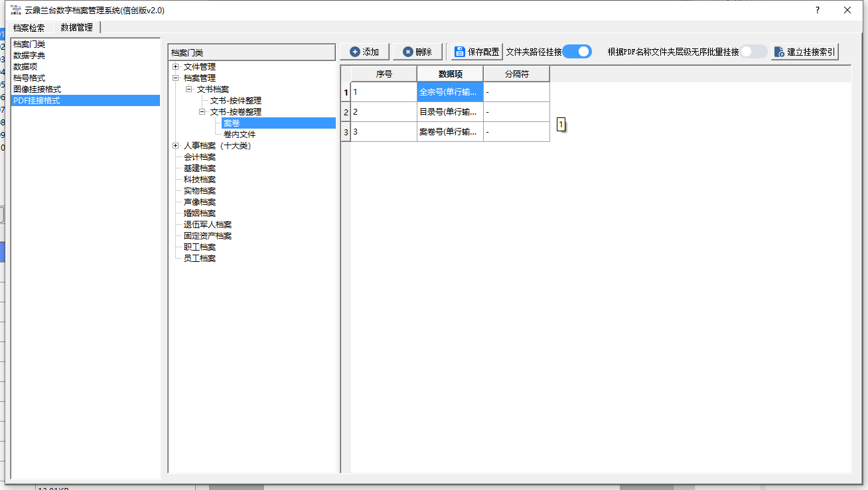Select row header 3 in the table
868x490 pixels.
pyautogui.click(x=346, y=133)
